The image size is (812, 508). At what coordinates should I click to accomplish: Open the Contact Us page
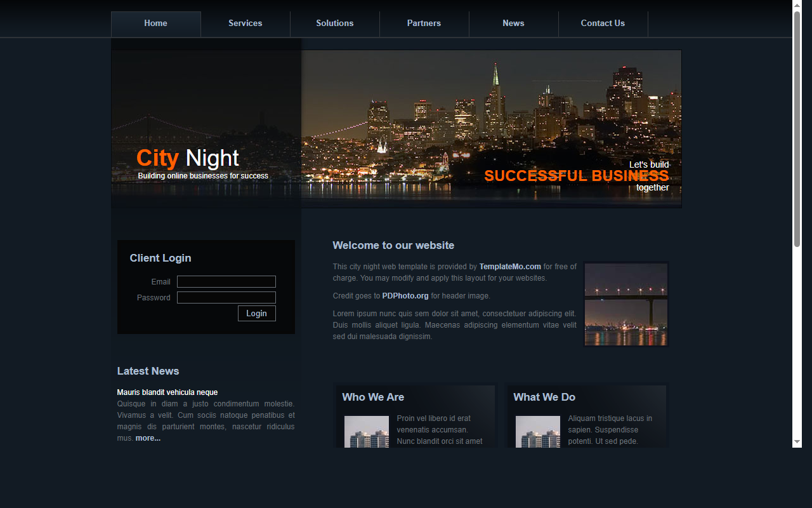point(603,23)
